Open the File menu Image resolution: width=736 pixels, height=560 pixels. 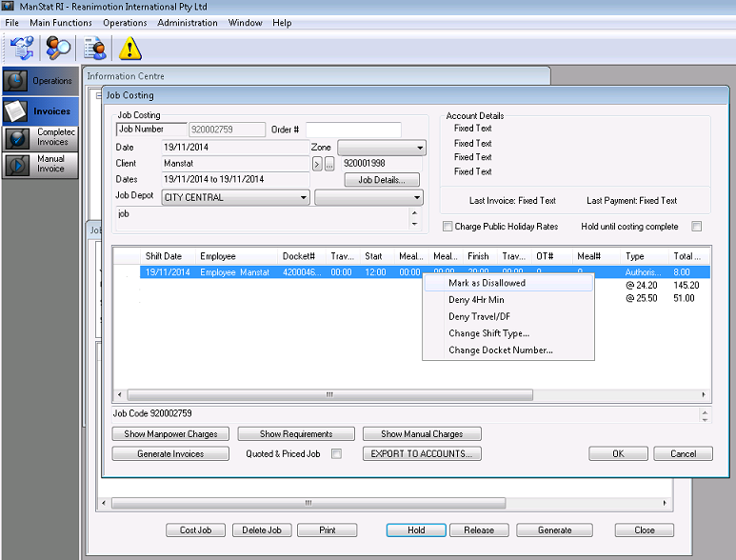pyautogui.click(x=11, y=23)
